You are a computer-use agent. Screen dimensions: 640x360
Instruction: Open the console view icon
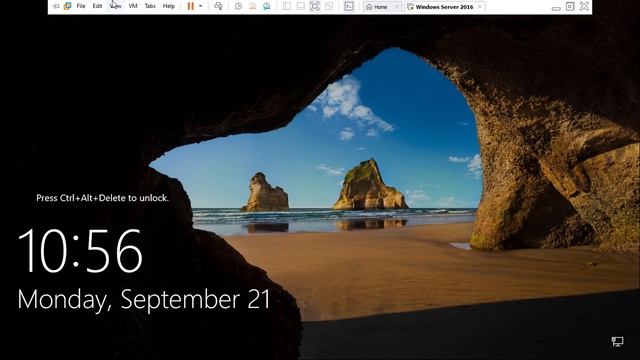click(349, 6)
